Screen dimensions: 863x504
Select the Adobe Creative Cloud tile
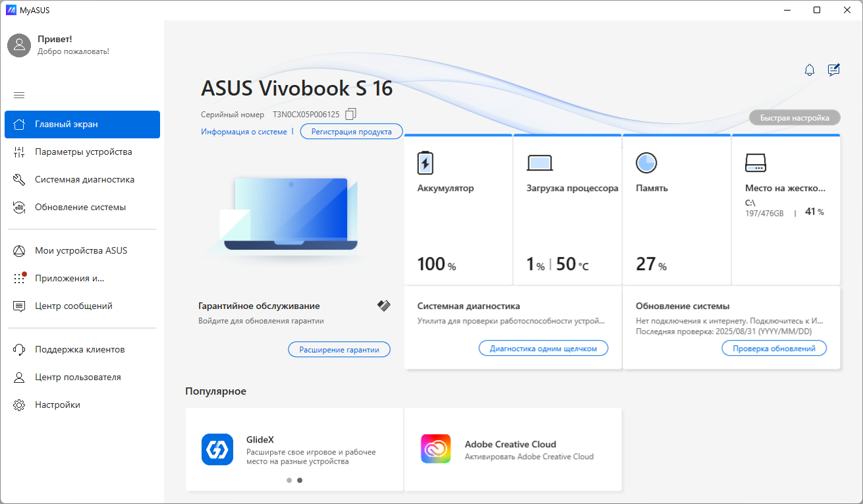coord(513,449)
